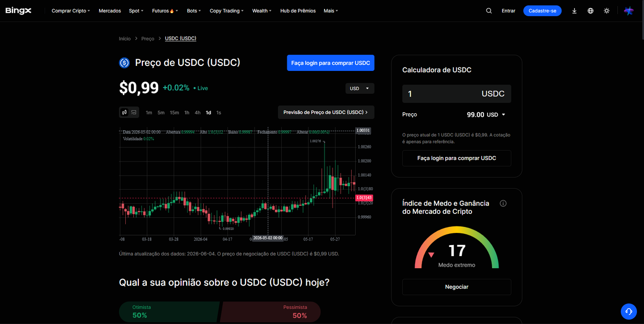Image resolution: width=644 pixels, height=324 pixels.
Task: Expand the Mais menu
Action: coord(331,11)
